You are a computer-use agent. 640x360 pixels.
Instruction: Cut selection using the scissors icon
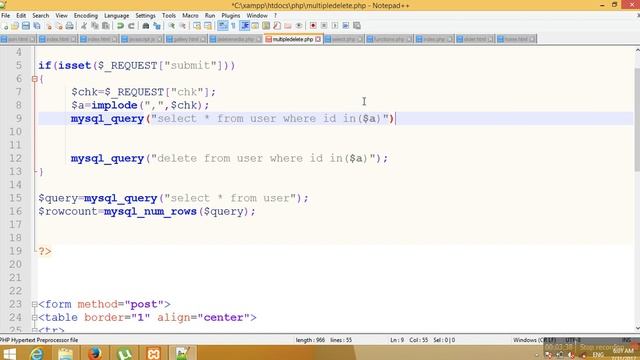[x=84, y=26]
